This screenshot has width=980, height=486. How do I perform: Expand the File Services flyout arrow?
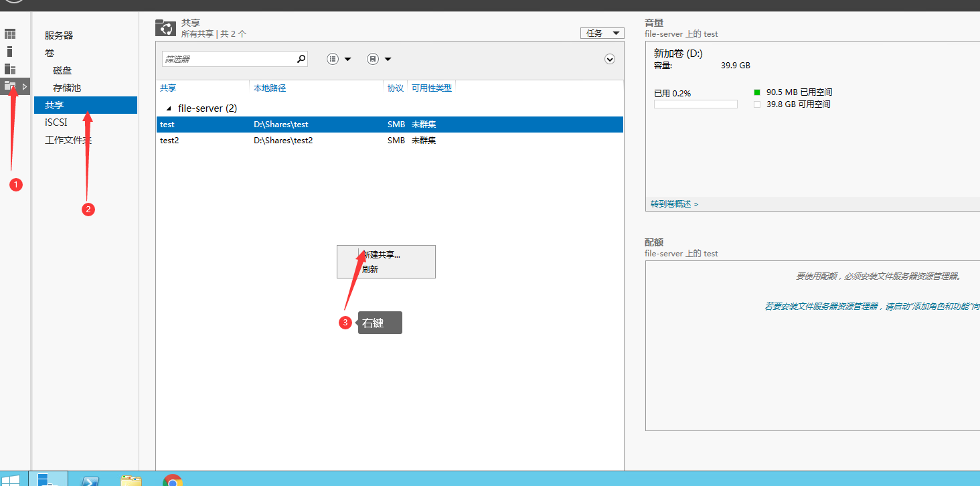tap(25, 86)
